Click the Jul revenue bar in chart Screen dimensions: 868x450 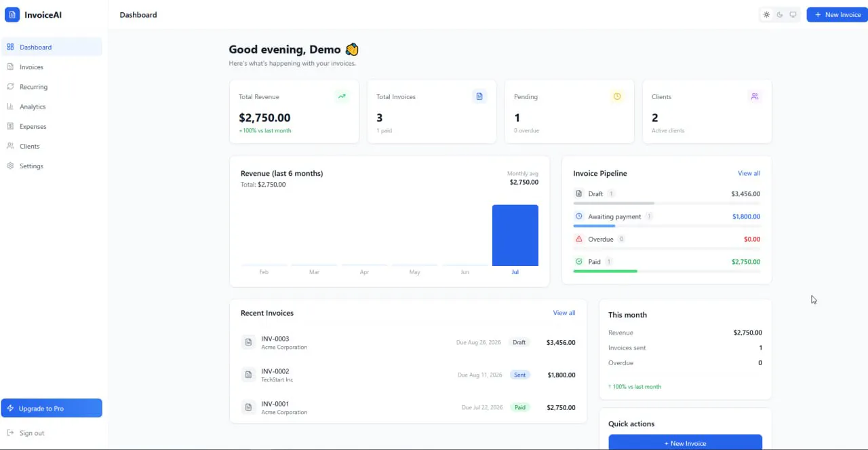click(x=515, y=236)
